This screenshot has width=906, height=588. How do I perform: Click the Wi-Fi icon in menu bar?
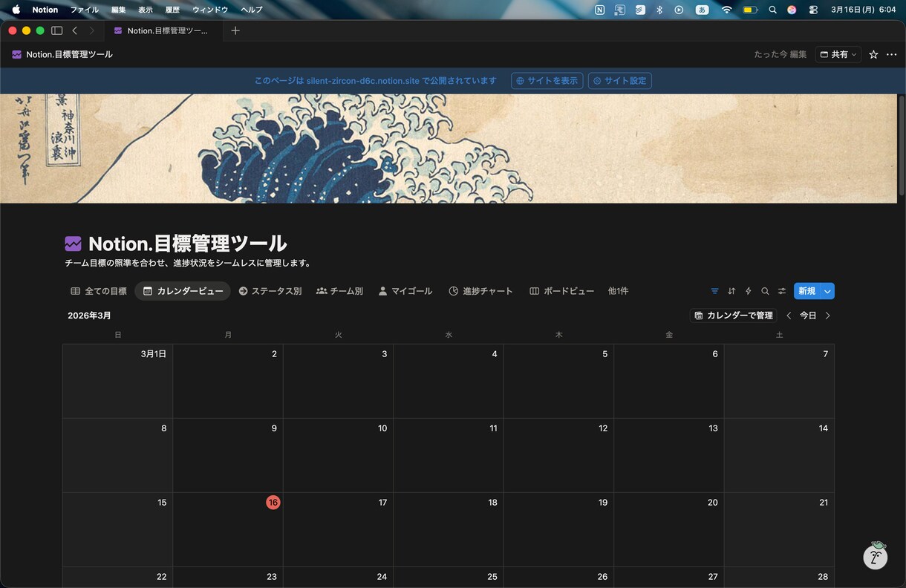tap(726, 10)
